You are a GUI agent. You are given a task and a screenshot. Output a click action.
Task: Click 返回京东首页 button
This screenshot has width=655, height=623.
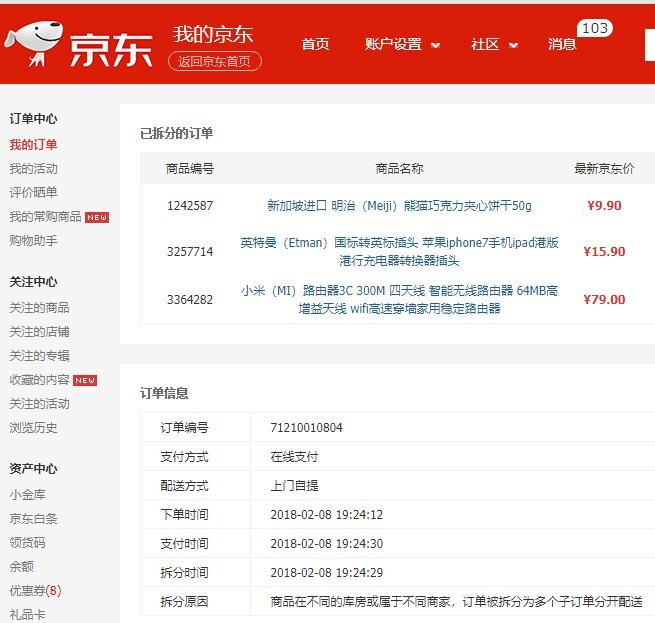click(x=215, y=61)
